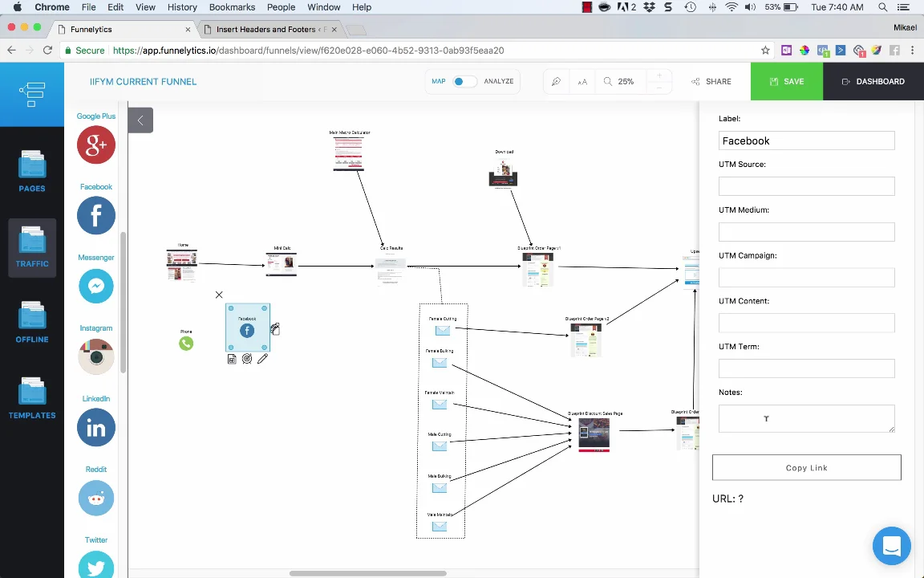The image size is (924, 578).
Task: Select the Facebook traffic source icon in sidebar
Action: pos(96,215)
